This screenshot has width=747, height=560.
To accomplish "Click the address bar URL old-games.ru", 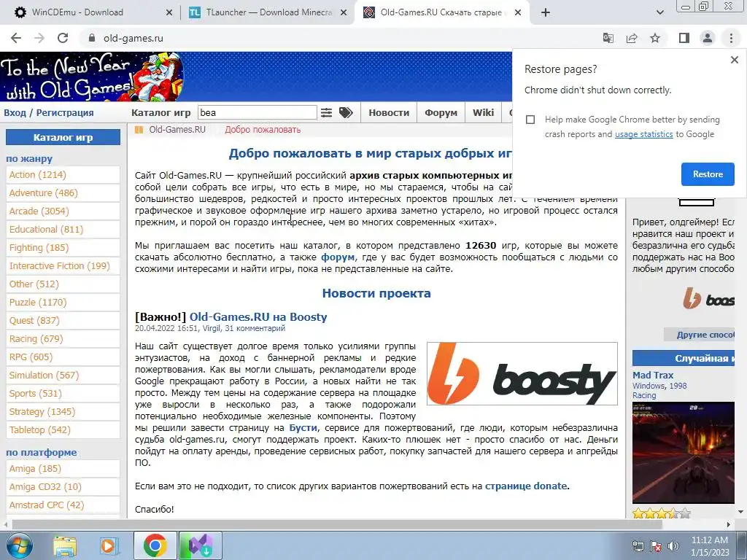I will (x=133, y=38).
